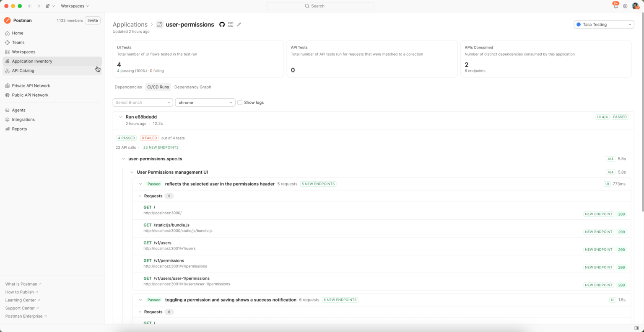The image size is (644, 332).
Task: Click the search magnifier icon
Action: [307, 6]
